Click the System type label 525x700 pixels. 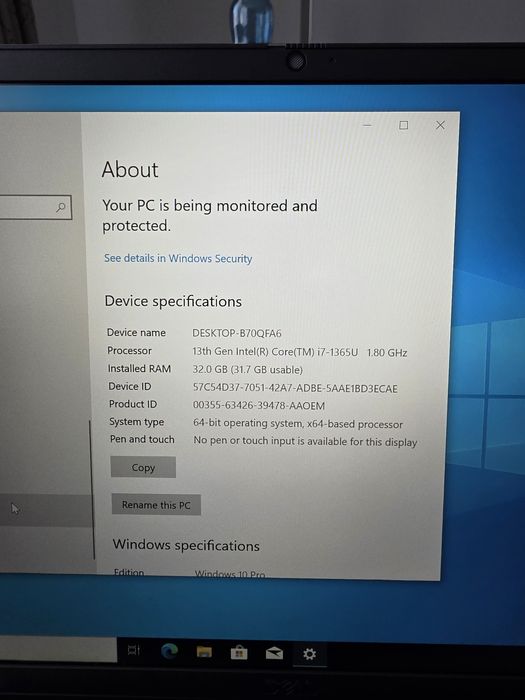click(137, 422)
